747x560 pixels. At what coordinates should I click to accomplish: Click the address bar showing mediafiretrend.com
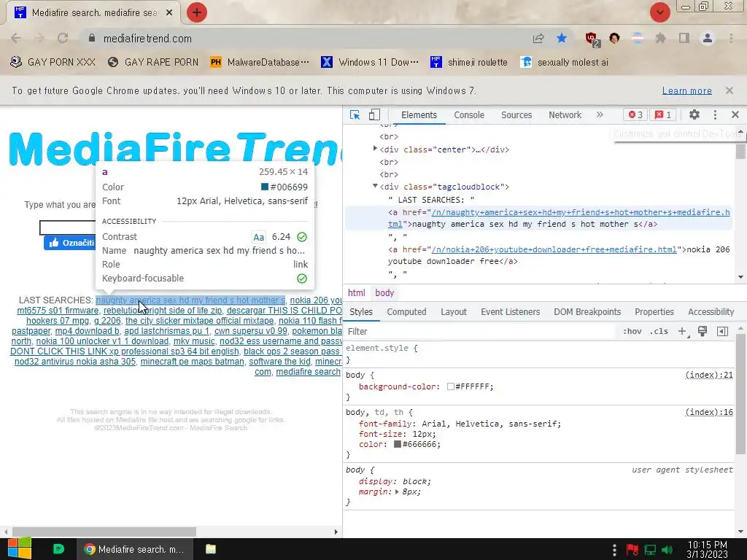coord(305,39)
